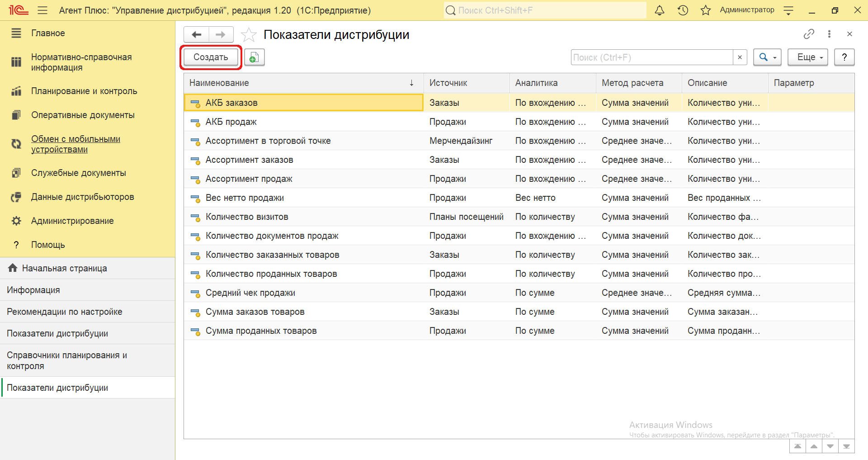The image size is (868, 460).
Task: Open the 1C main menu hamburger icon
Action: pyautogui.click(x=42, y=10)
